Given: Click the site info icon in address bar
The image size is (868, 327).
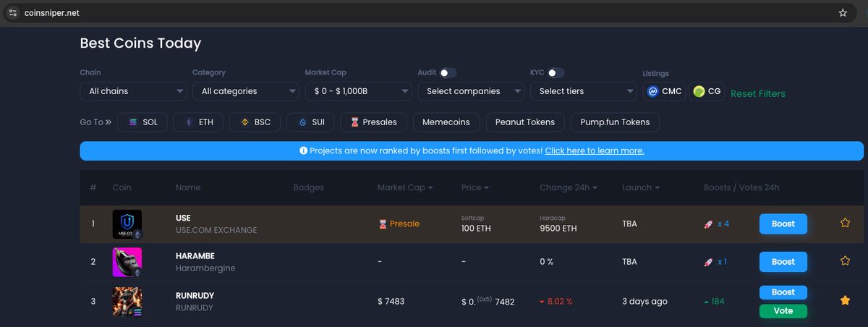Looking at the screenshot, I should click(x=12, y=12).
